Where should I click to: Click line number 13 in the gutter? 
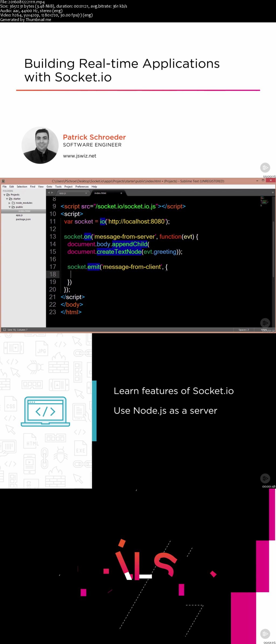pyautogui.click(x=53, y=237)
